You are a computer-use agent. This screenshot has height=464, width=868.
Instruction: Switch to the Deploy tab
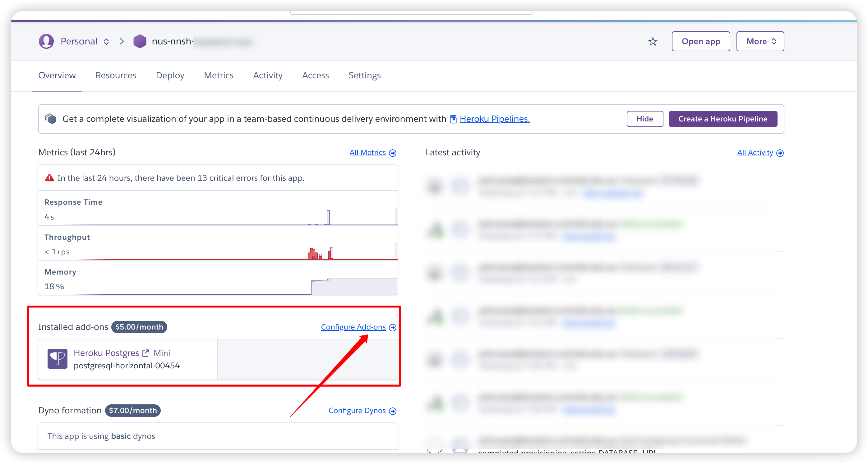(170, 75)
